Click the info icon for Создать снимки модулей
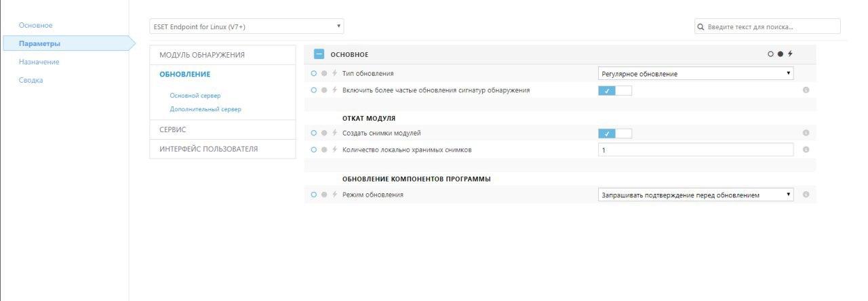 [806, 134]
